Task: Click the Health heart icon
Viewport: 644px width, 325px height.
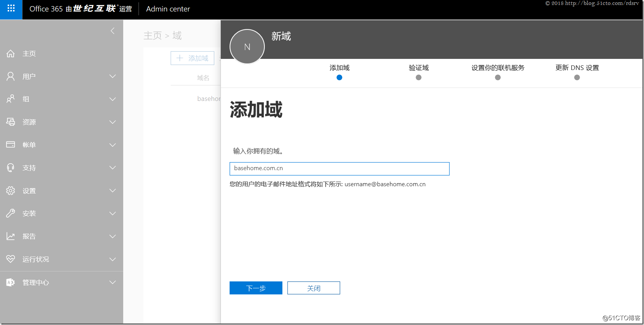Action: point(11,259)
